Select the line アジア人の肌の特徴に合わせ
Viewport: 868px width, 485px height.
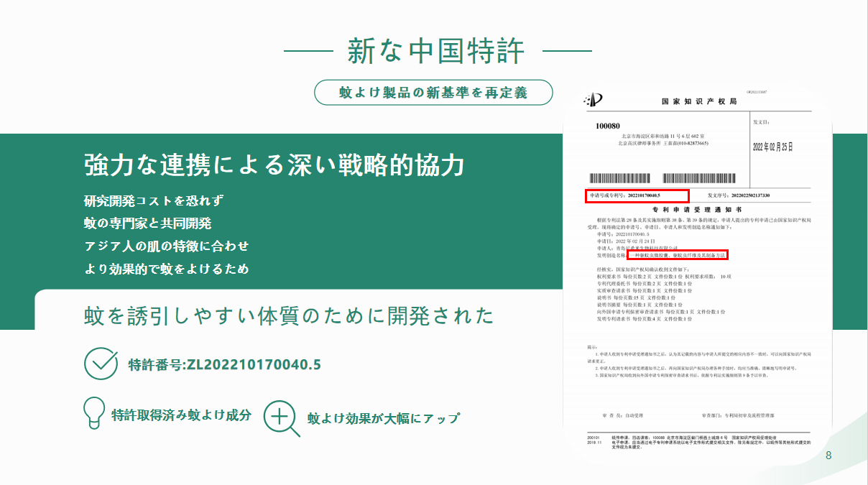167,246
